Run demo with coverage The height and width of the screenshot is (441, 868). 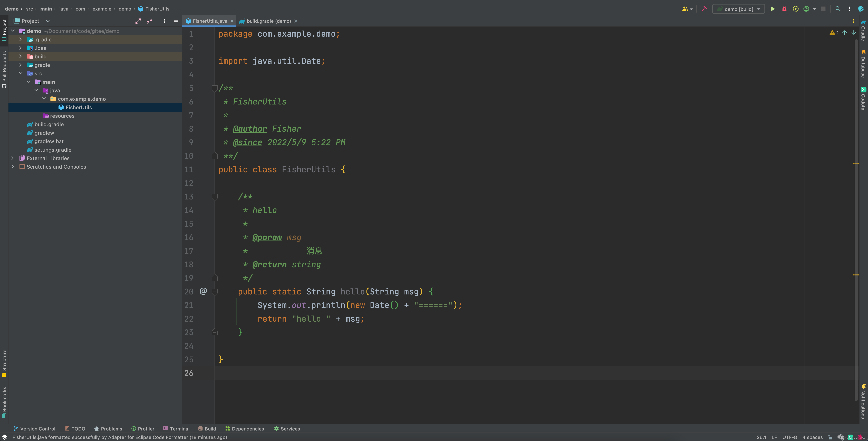tap(795, 9)
